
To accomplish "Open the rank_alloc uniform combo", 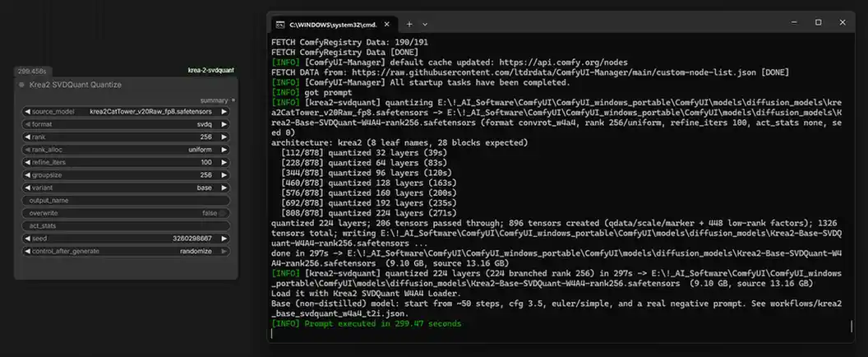I will pyautogui.click(x=126, y=150).
